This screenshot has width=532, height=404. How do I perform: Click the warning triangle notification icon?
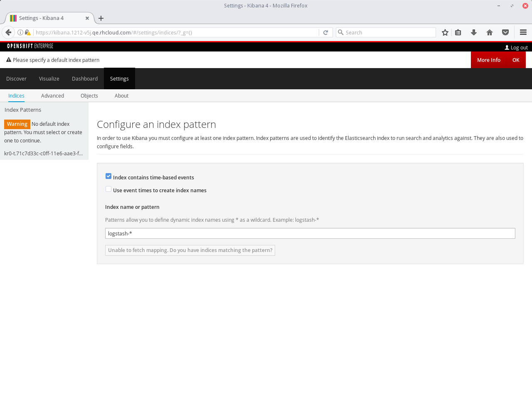pos(9,60)
